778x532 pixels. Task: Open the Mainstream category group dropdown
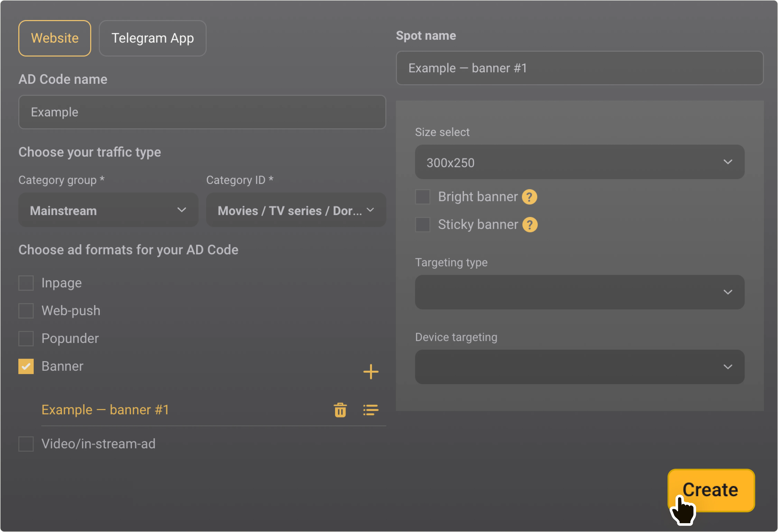[108, 210]
